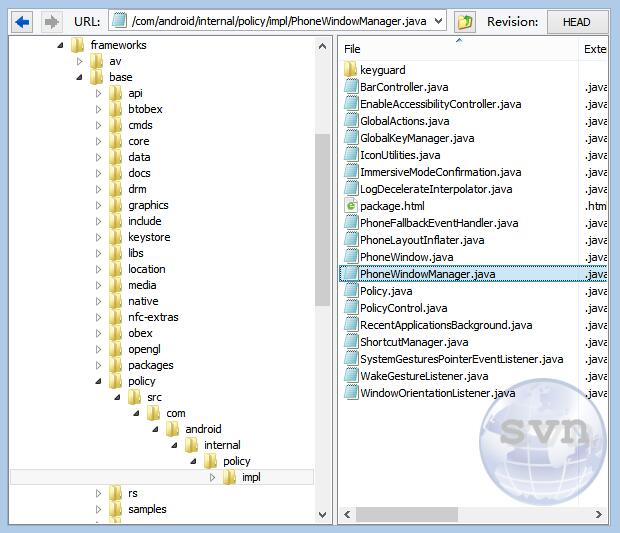The image size is (620, 533).
Task: Collapse the frameworks tree node
Action: [60, 45]
